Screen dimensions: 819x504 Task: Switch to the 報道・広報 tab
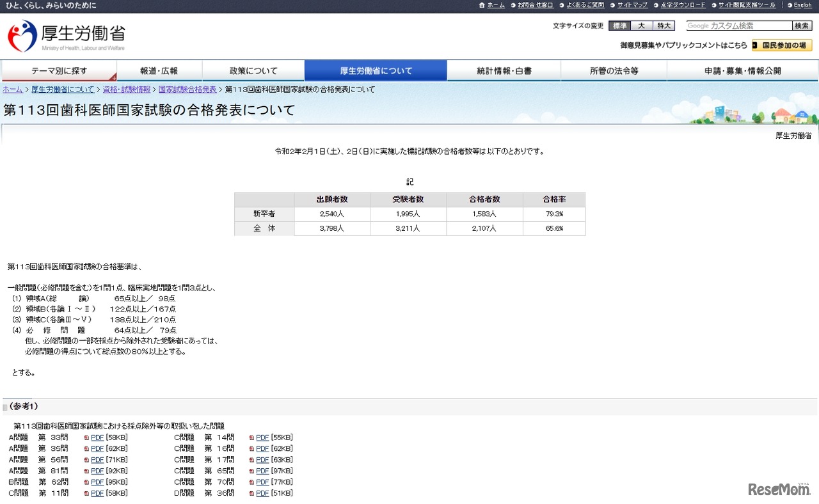pyautogui.click(x=157, y=70)
